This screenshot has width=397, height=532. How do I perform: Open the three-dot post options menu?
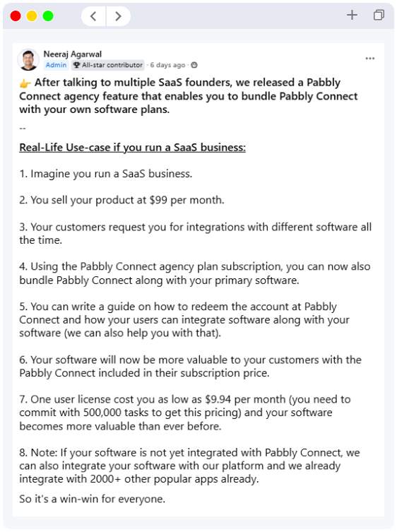[370, 59]
